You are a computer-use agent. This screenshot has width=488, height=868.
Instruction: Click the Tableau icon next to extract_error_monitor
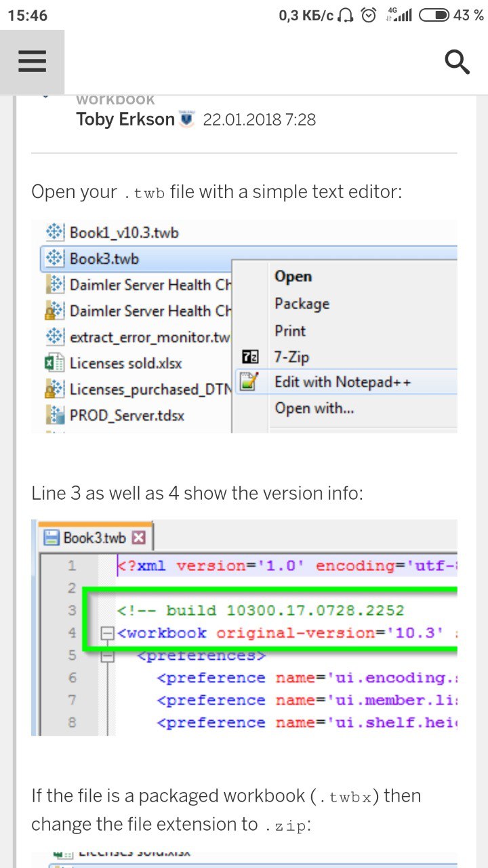pos(54,336)
